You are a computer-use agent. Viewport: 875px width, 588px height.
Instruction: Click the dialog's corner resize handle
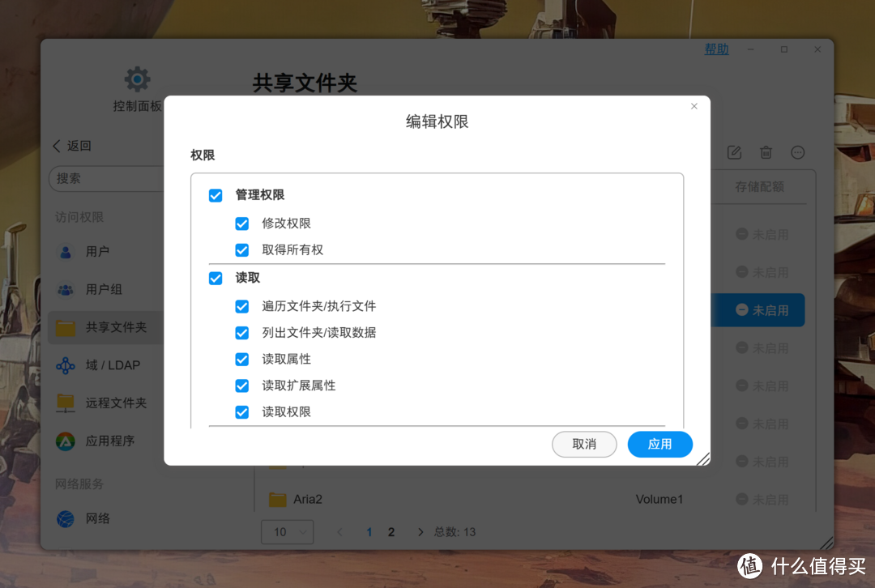[x=704, y=459]
